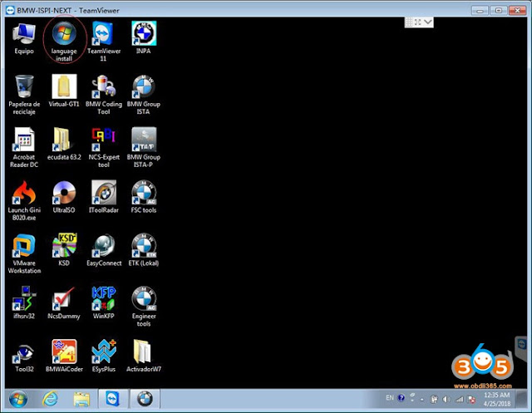Switch to the BMW taskbar button
Image resolution: width=532 pixels, height=413 pixels.
(145, 399)
